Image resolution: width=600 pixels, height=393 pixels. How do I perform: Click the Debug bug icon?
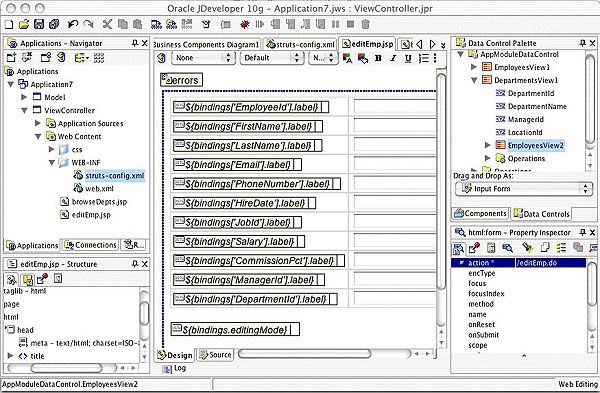click(245, 24)
